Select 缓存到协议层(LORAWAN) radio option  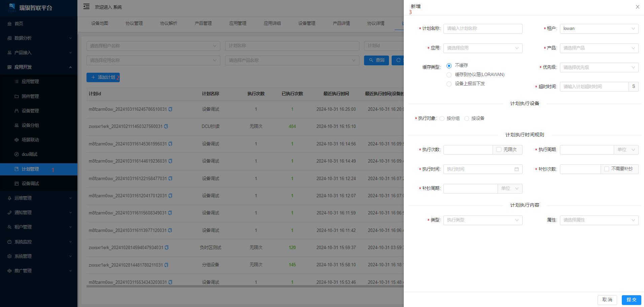pos(449,75)
